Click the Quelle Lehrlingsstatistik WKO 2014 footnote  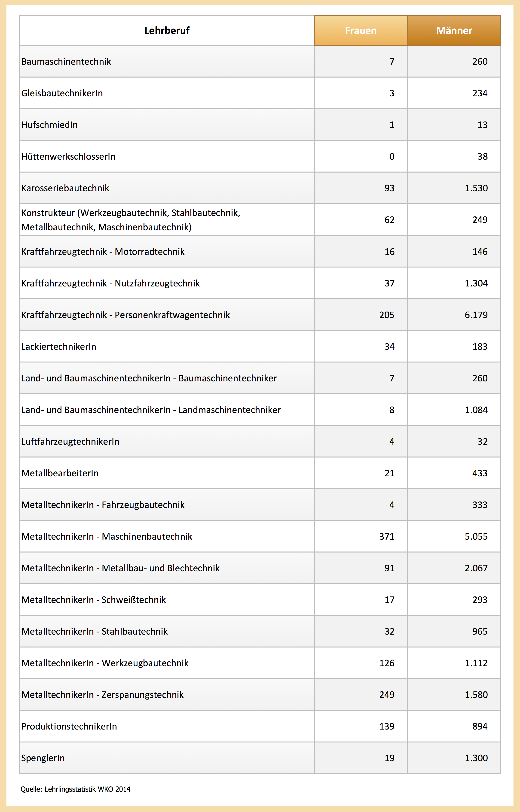tap(75, 789)
